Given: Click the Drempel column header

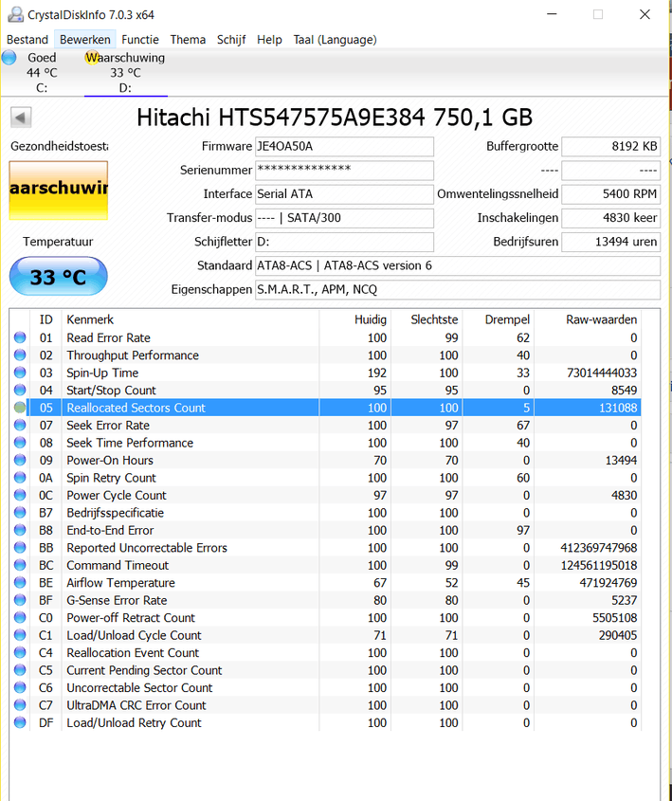Looking at the screenshot, I should [499, 319].
